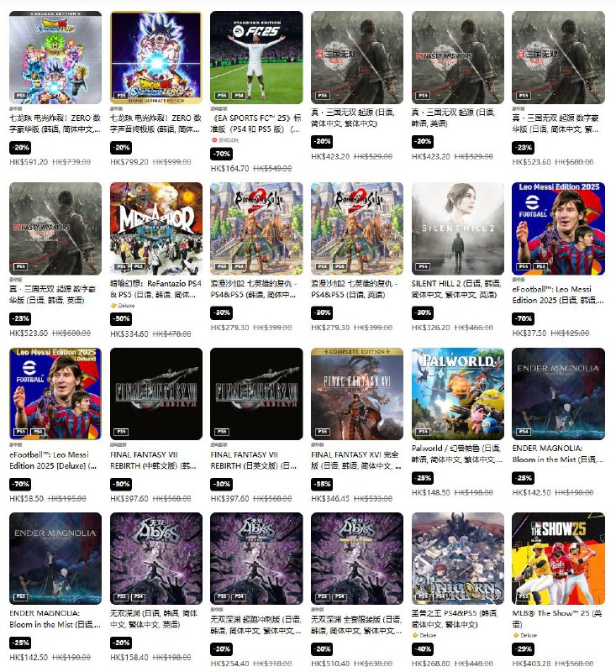Click the -40% badge under Unicorn Overlord

pos(423,648)
